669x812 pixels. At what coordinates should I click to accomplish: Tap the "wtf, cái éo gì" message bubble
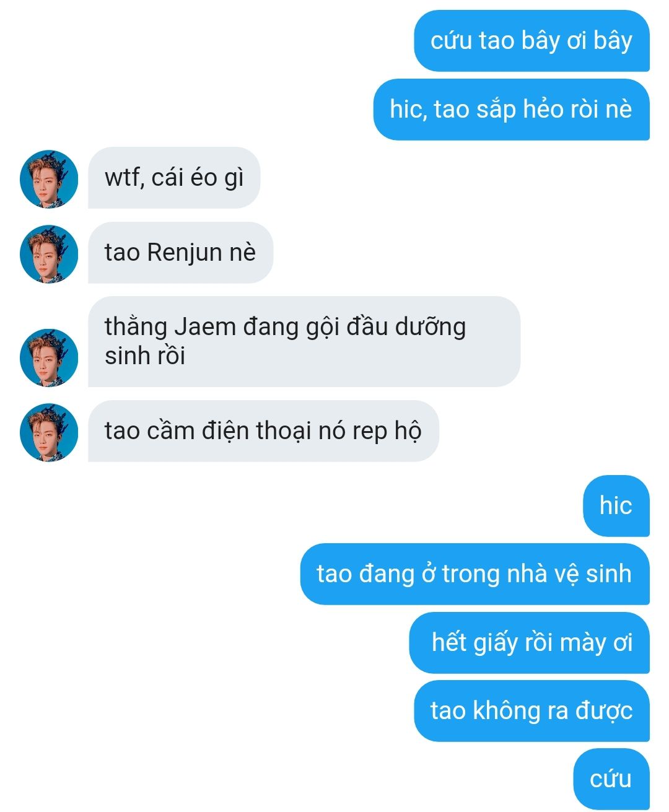coord(174,178)
